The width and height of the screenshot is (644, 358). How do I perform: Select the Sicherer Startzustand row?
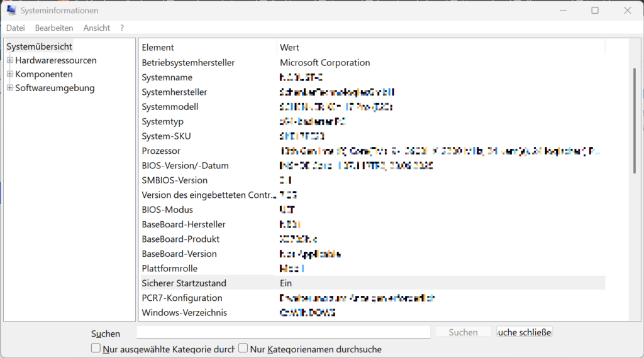[x=372, y=283]
